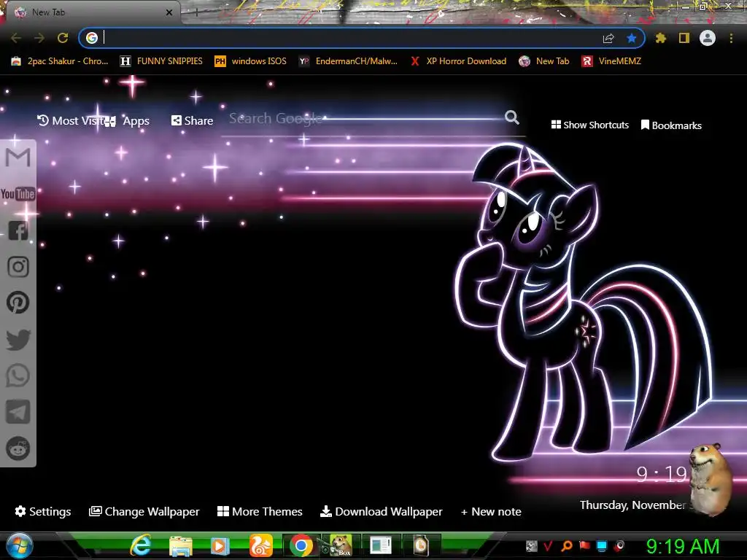This screenshot has width=747, height=560.
Task: Open the Extensions puzzle icon
Action: (660, 38)
